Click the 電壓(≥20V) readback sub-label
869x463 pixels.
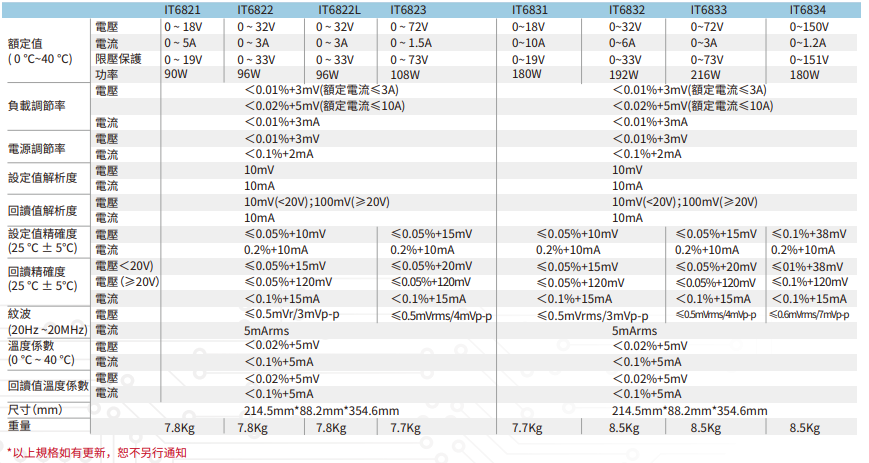[127, 282]
